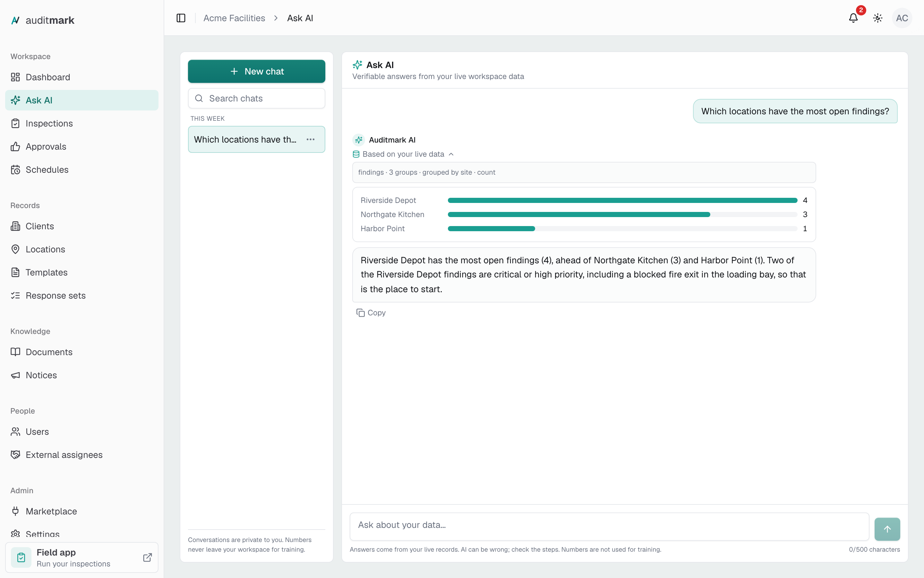Send the message with the arrow button
The height and width of the screenshot is (578, 924).
pos(887,529)
